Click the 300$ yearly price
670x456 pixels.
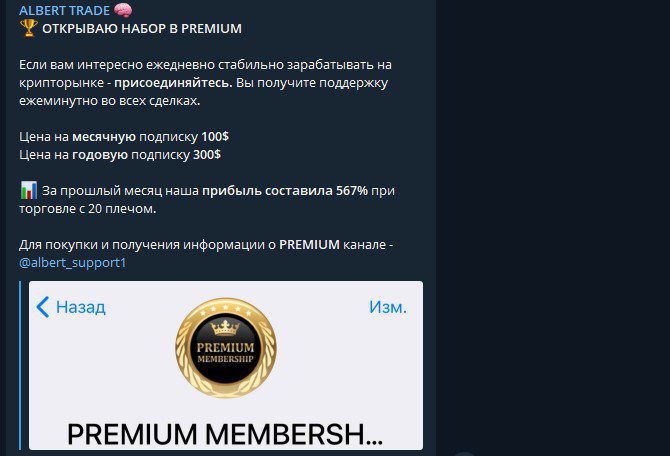coord(207,155)
